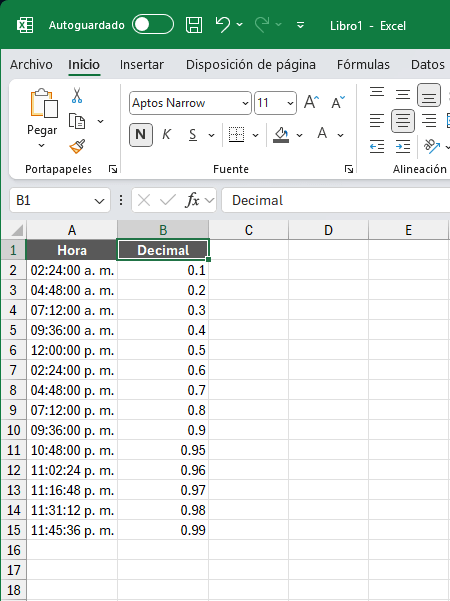Open the Datos tab

[427, 64]
